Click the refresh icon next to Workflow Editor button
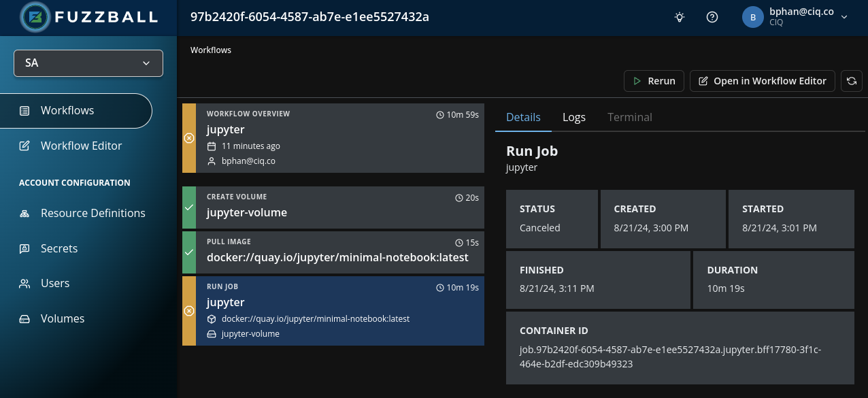 [851, 81]
